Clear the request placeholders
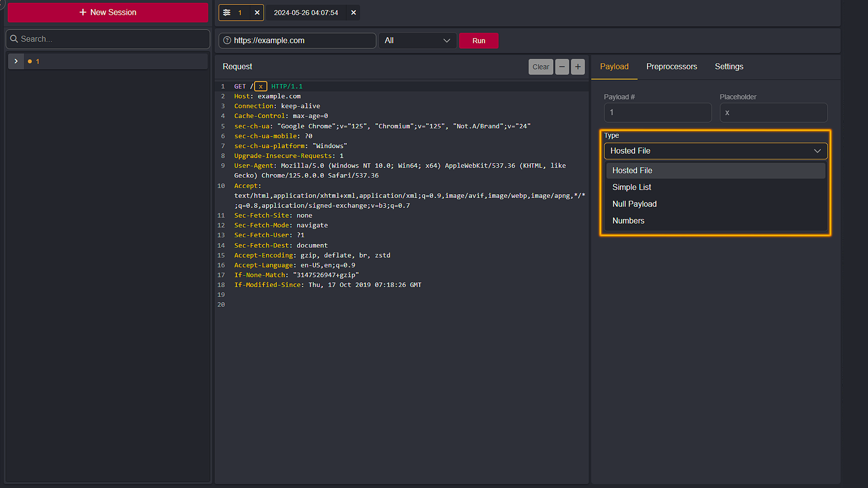The image size is (868, 488). click(541, 67)
